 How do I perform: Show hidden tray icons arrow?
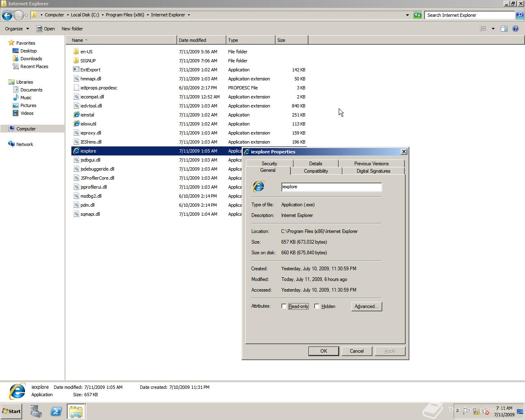coord(457,411)
